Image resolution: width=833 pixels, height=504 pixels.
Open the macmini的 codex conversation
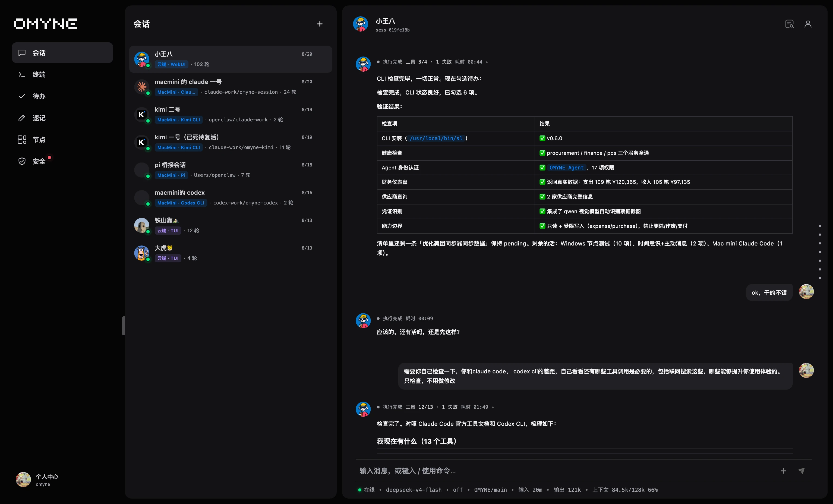[x=231, y=198]
